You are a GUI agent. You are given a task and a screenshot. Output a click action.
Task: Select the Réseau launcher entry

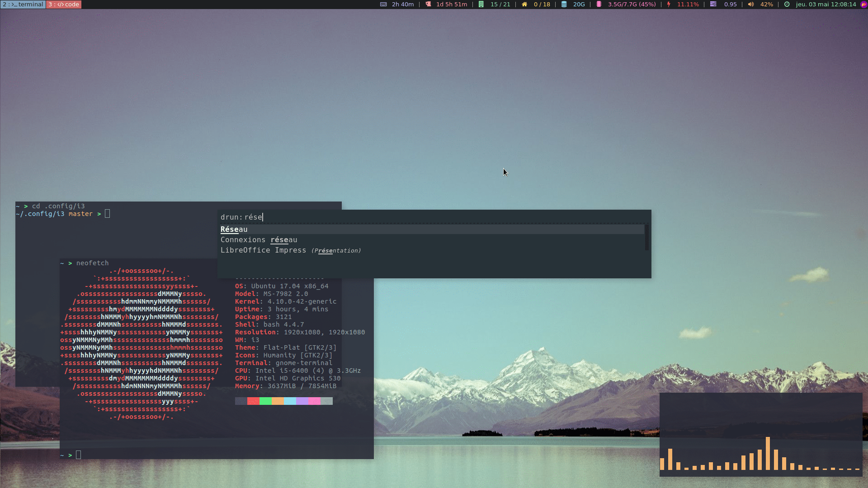432,230
